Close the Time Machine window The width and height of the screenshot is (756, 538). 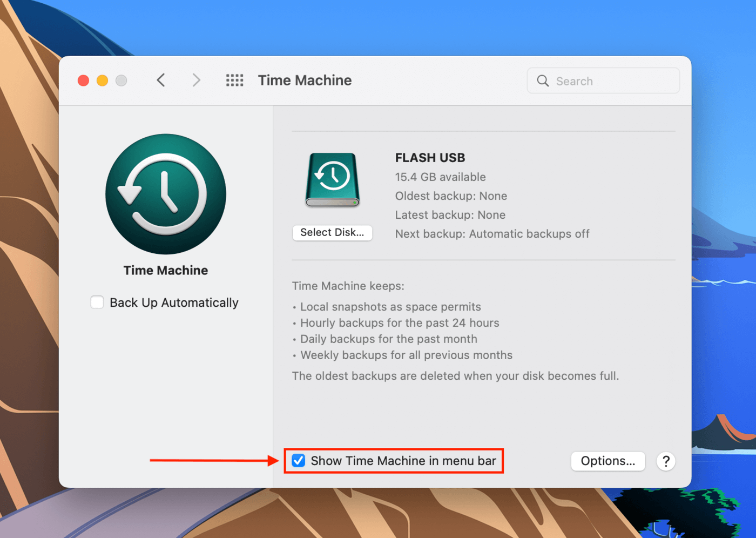tap(83, 80)
